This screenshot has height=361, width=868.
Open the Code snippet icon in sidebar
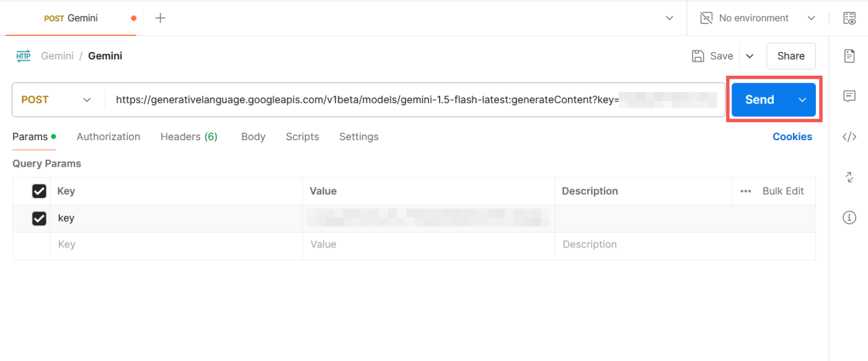[849, 137]
